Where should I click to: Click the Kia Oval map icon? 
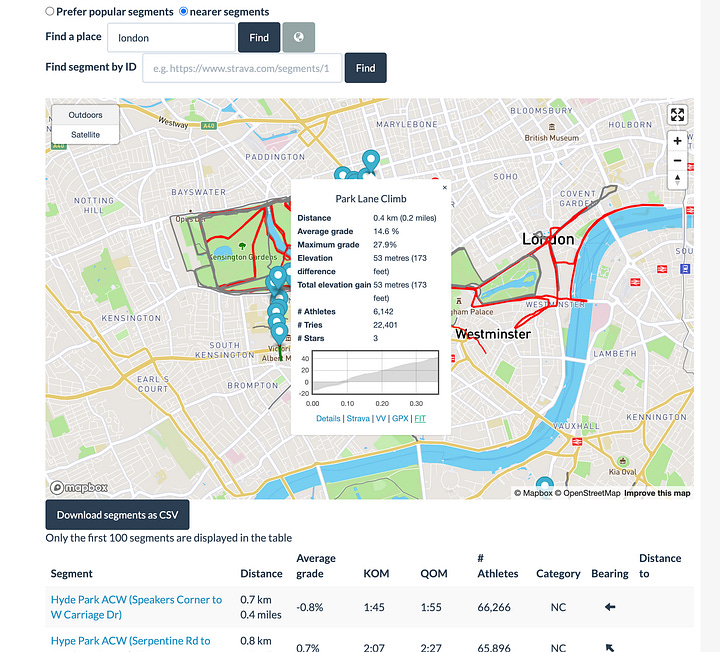(622, 461)
